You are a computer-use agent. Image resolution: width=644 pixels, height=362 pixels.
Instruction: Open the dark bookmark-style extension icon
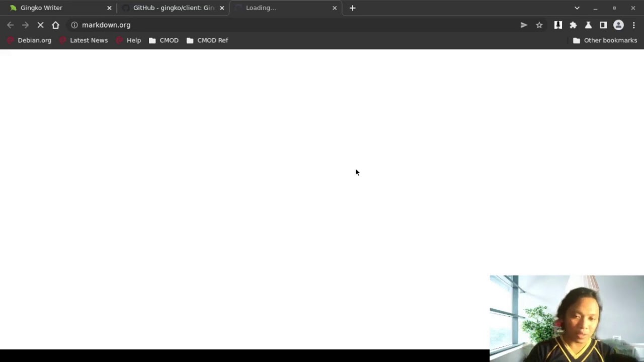558,25
